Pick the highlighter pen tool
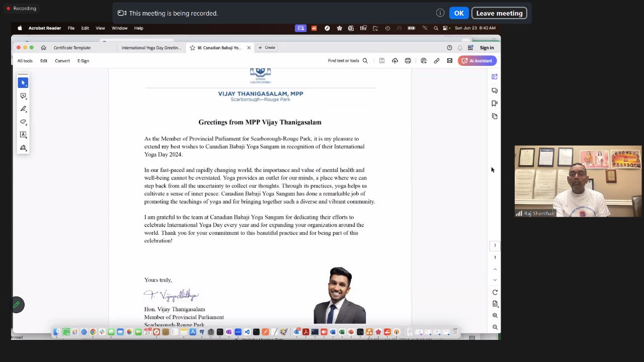 click(x=23, y=109)
